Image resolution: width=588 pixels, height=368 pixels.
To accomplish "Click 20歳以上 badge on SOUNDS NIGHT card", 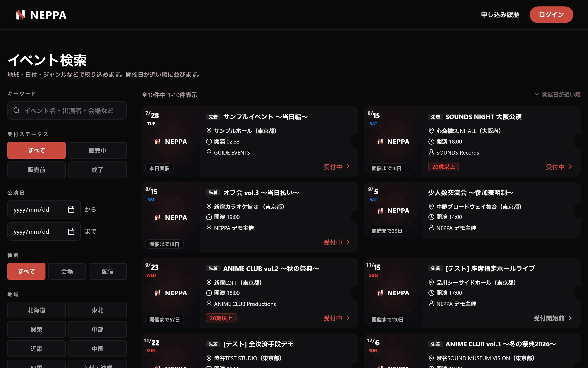I will 444,167.
